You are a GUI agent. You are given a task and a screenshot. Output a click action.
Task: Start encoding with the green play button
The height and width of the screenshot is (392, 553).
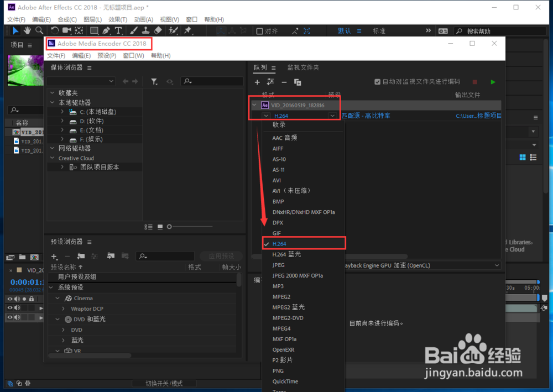[493, 81]
